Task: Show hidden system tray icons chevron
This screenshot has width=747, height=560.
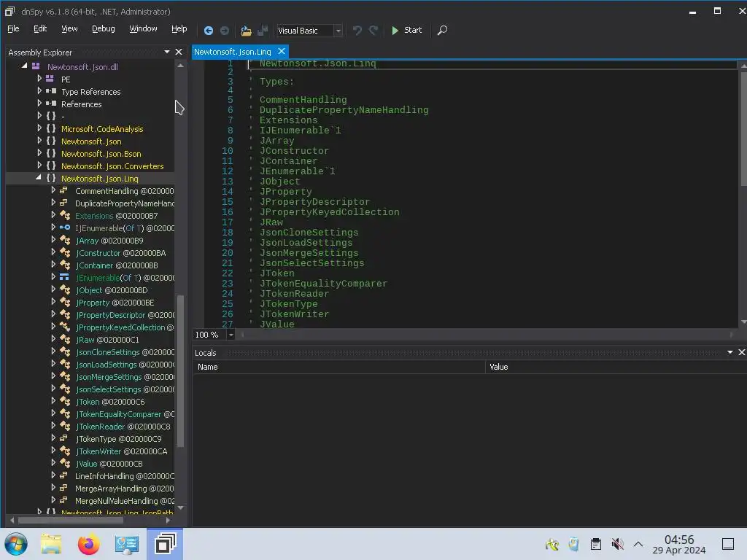Action: point(638,544)
